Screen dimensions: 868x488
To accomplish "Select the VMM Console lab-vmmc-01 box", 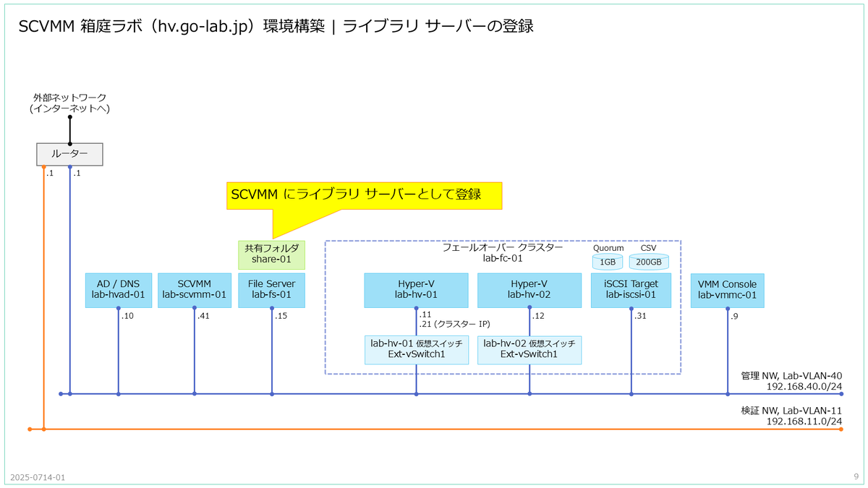I will [x=728, y=290].
